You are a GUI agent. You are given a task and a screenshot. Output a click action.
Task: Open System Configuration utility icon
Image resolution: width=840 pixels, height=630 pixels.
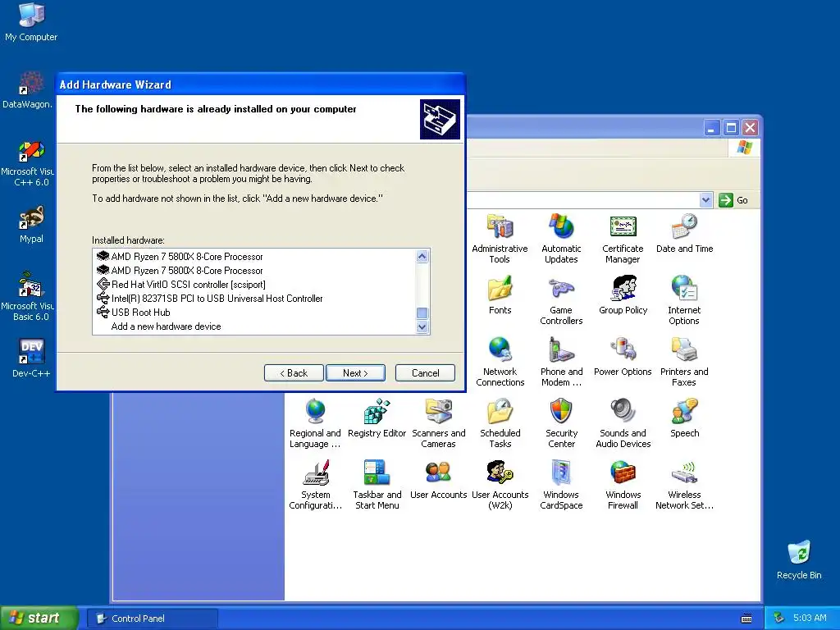click(315, 485)
